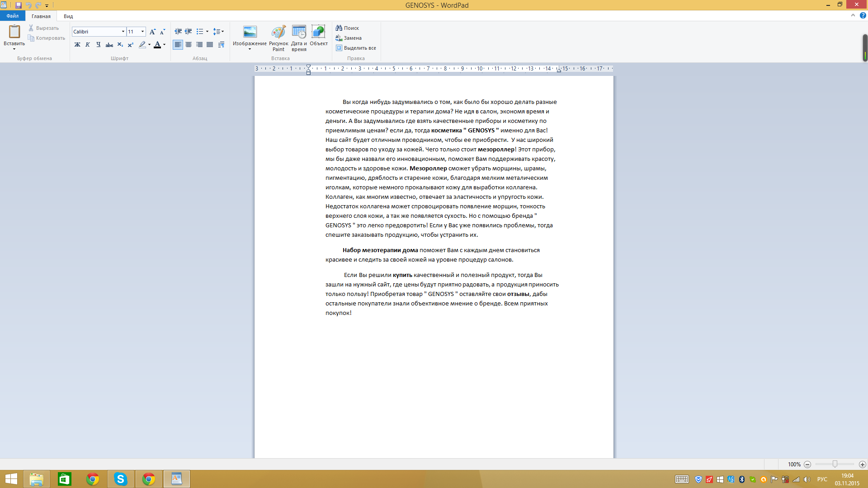868x488 pixels.
Task: Toggle underline (Ч) formatting
Action: pyautogui.click(x=99, y=45)
